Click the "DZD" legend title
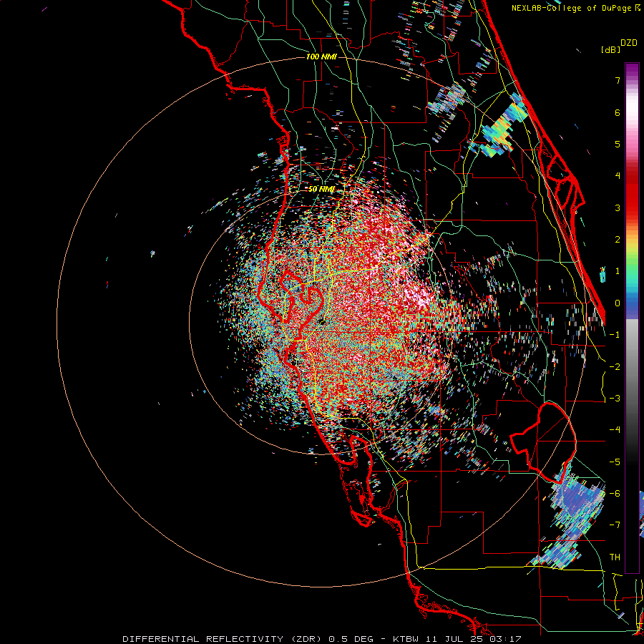 [628, 43]
